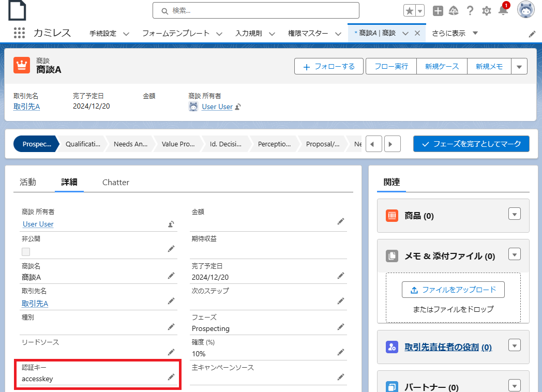Click the ファイルをアップロード button
Viewport: 542px width, 392px height.
(x=453, y=290)
